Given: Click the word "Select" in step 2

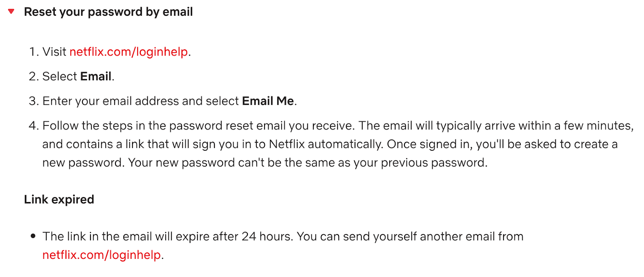Looking at the screenshot, I should (x=60, y=76).
